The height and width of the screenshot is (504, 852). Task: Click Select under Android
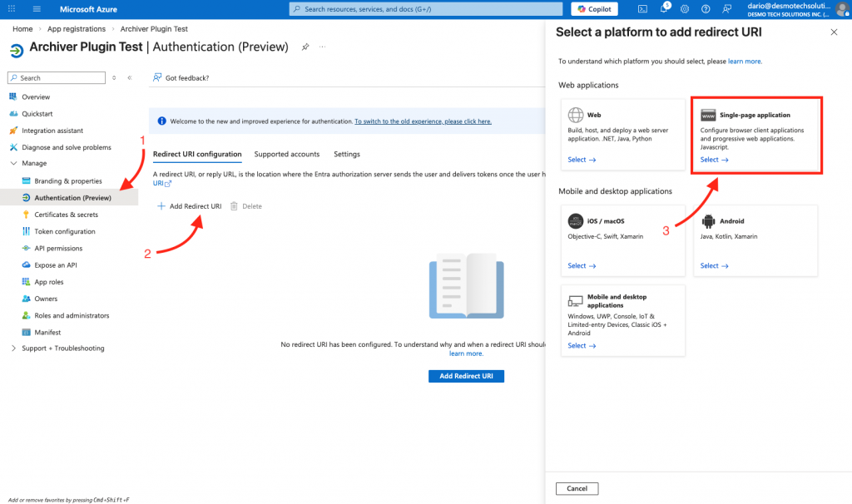tap(714, 265)
